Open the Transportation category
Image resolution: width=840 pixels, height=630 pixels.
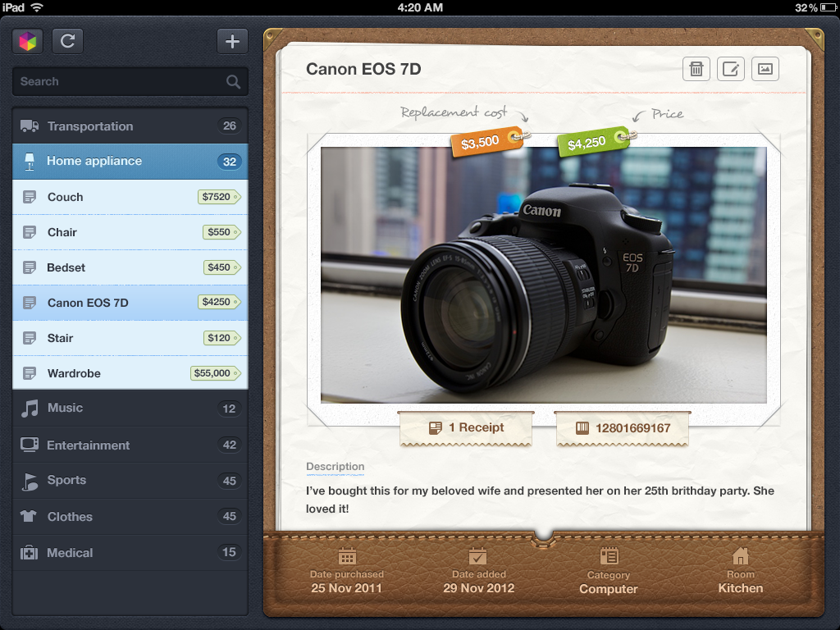point(130,126)
